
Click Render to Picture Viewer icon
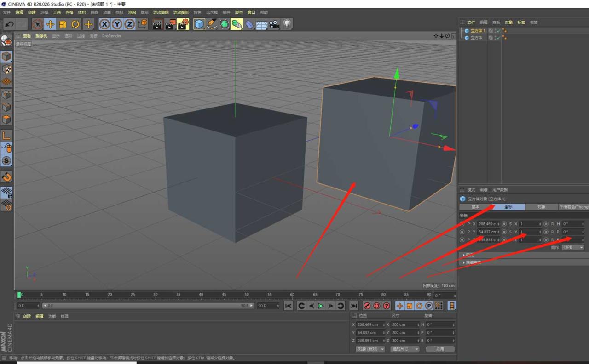[169, 24]
